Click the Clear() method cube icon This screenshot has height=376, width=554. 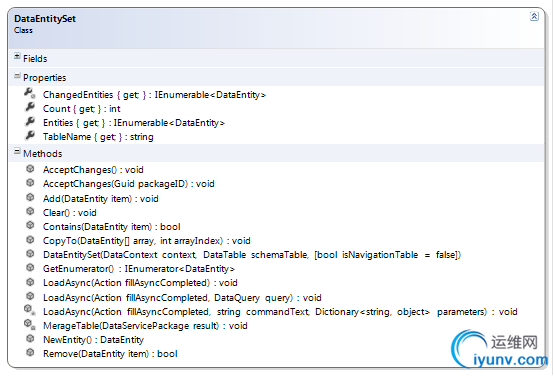[x=30, y=211]
